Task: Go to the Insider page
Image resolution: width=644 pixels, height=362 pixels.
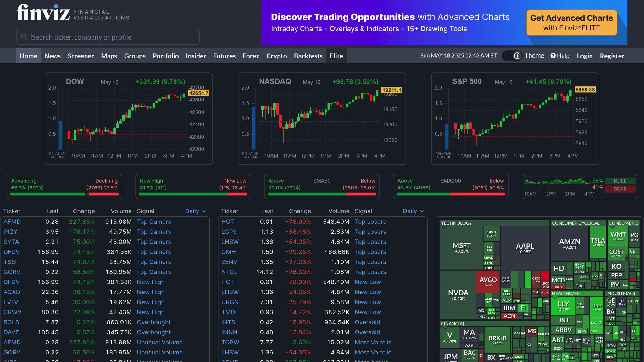Action: coord(196,56)
